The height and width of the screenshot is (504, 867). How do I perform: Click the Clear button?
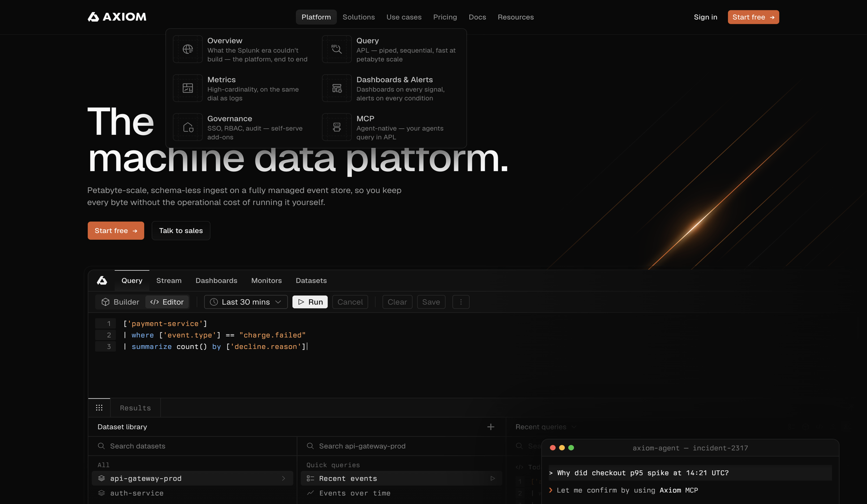(x=397, y=302)
